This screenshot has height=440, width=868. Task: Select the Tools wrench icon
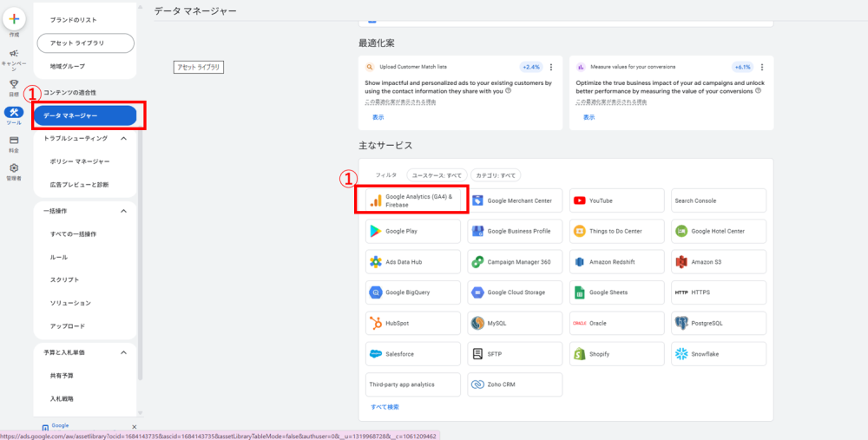pyautogui.click(x=15, y=112)
